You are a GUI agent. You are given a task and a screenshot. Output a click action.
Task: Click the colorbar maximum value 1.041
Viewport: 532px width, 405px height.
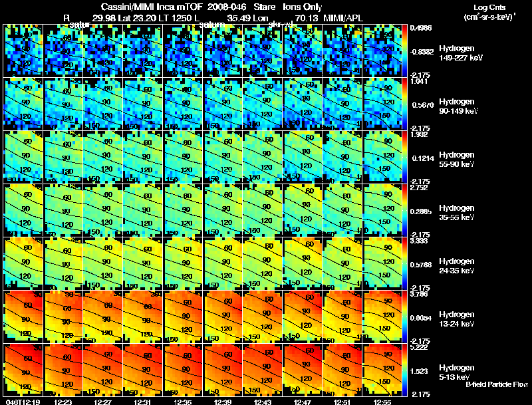click(x=419, y=82)
